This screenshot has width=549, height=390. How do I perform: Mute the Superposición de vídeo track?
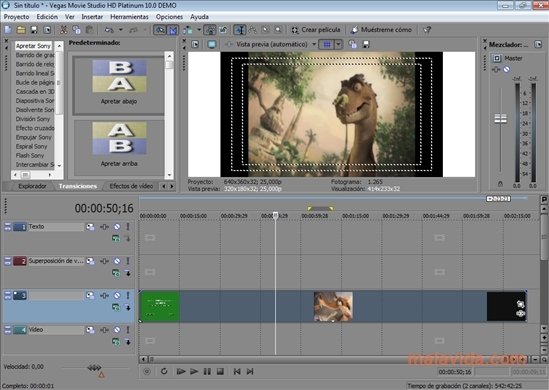pyautogui.click(x=117, y=261)
